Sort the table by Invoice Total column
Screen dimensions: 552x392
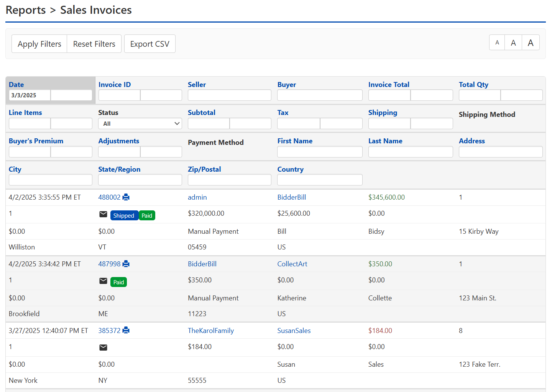388,85
